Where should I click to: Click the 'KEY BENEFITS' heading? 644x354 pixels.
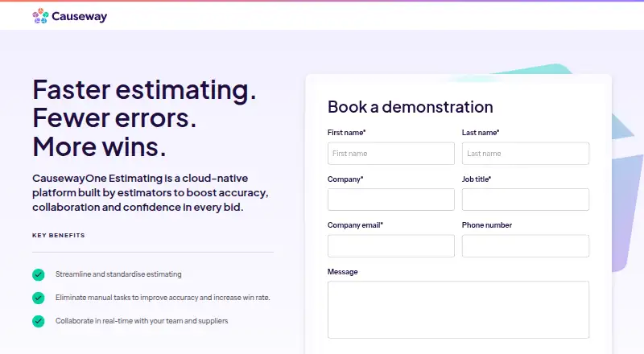(59, 235)
